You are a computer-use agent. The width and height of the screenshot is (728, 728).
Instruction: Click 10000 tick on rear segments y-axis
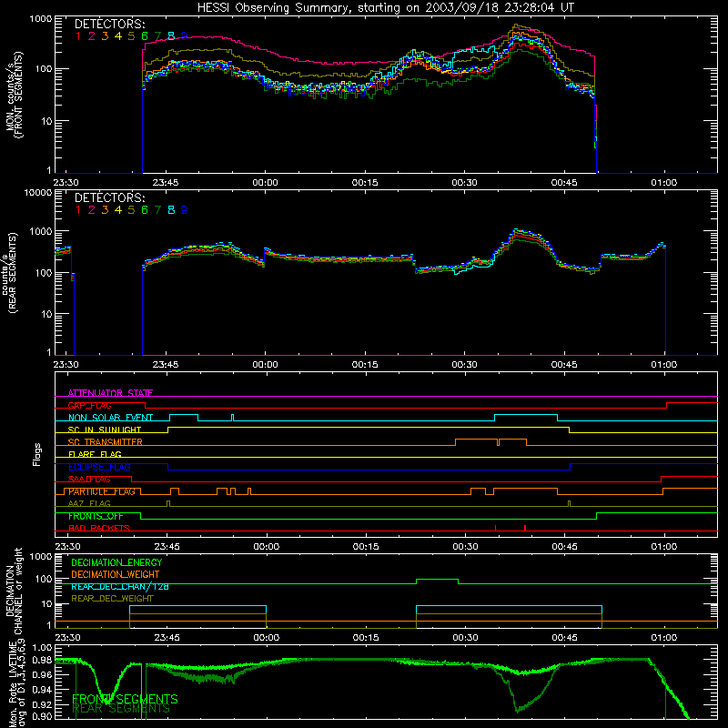[x=38, y=193]
